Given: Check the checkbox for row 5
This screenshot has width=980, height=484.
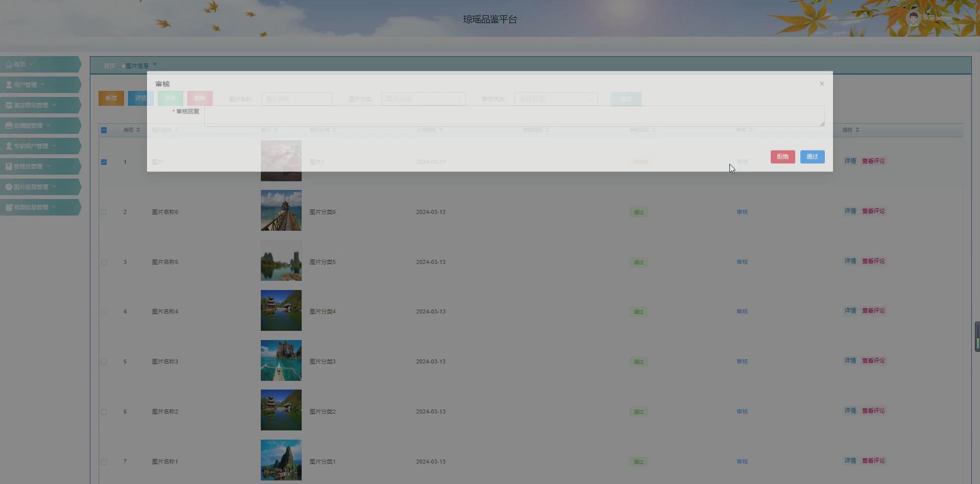Looking at the screenshot, I should click(x=104, y=361).
